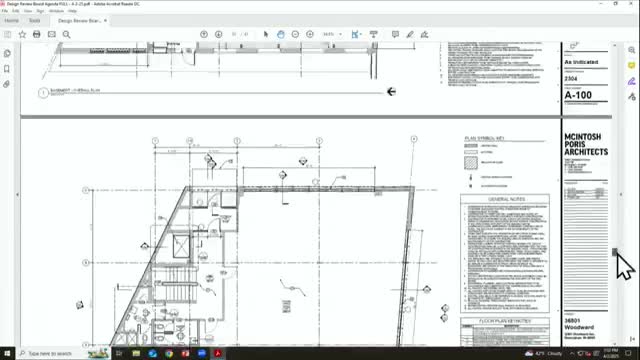This screenshot has height=360, width=640.
Task: Click the vertical scrollbar thumb
Action: pyautogui.click(x=615, y=252)
